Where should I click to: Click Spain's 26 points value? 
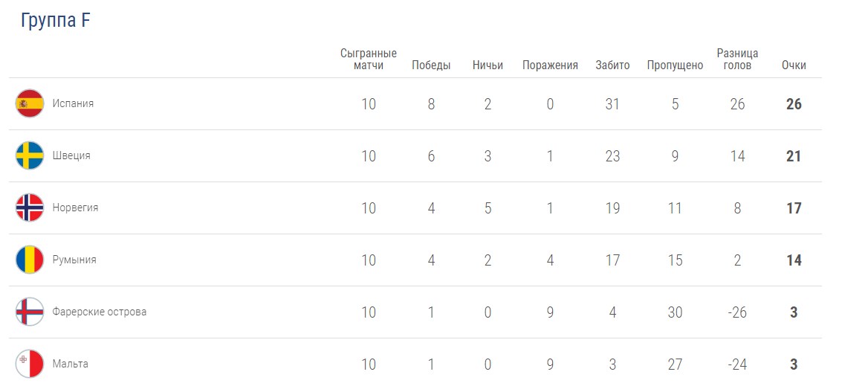(794, 104)
